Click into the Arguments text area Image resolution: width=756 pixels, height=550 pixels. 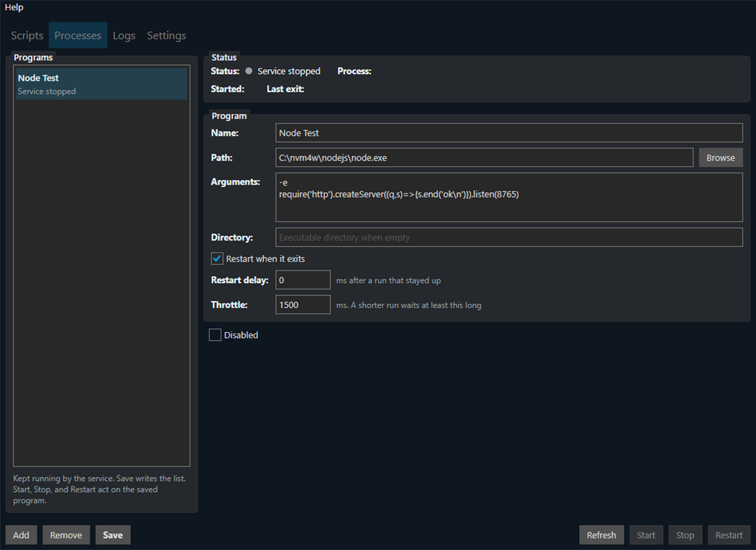click(509, 197)
